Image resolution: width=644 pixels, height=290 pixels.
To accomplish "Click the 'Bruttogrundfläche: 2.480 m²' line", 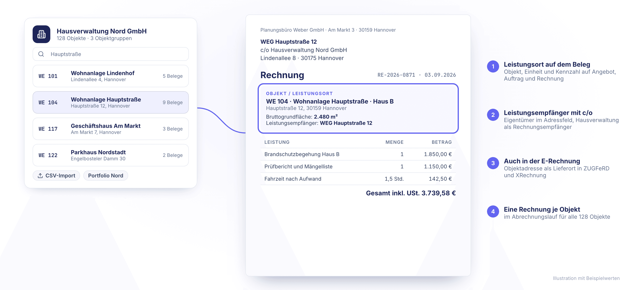I will click(x=302, y=117).
